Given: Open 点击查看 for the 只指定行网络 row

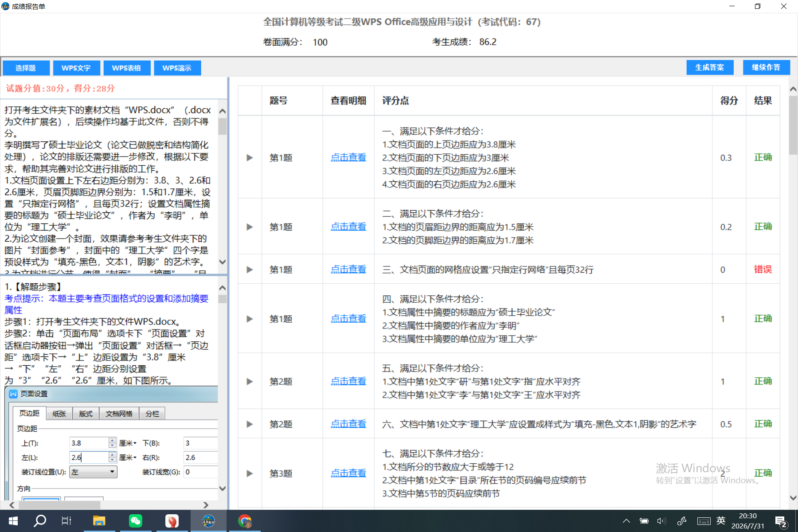Looking at the screenshot, I should pyautogui.click(x=348, y=269).
